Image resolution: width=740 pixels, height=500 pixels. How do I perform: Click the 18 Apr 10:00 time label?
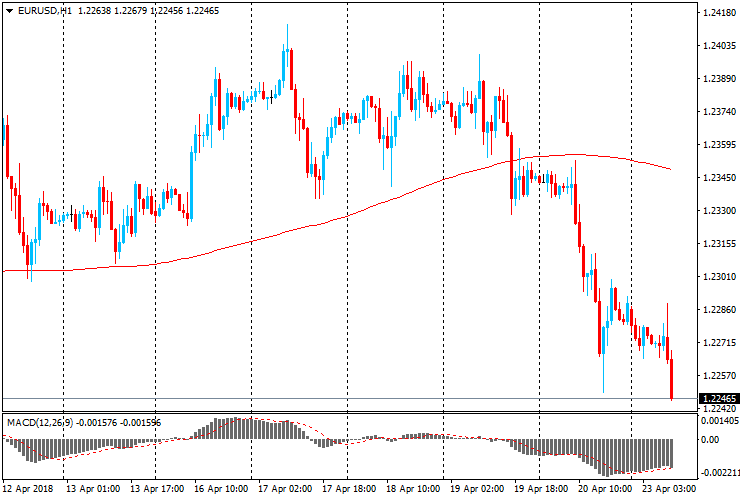(x=413, y=489)
